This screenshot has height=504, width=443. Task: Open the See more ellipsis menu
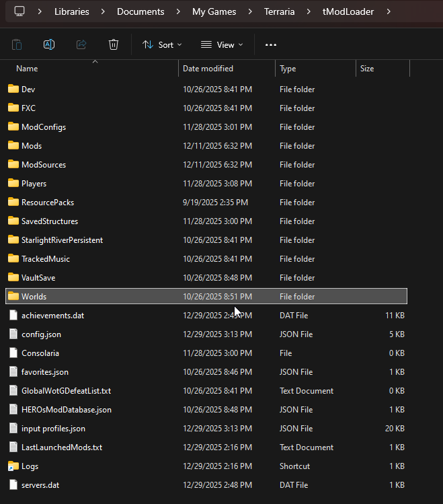tap(271, 44)
